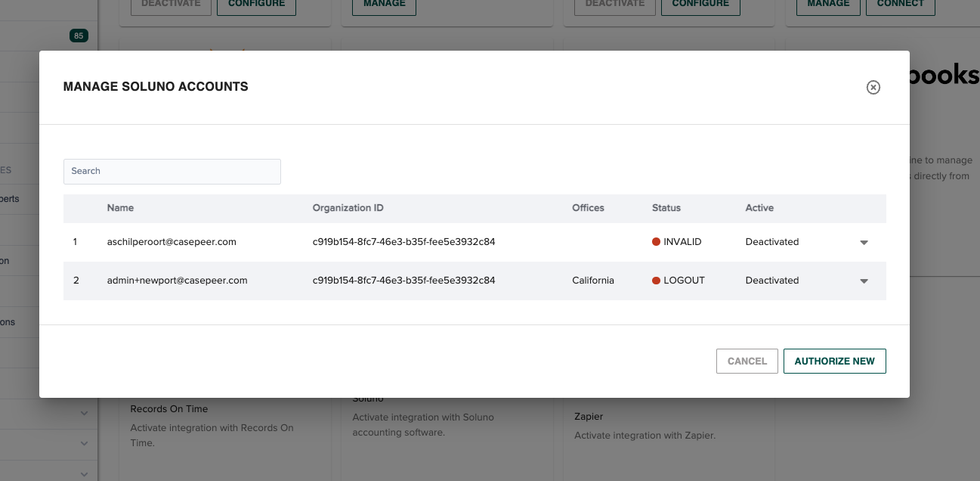Click the Active column header
This screenshot has height=481, width=980.
(x=759, y=208)
